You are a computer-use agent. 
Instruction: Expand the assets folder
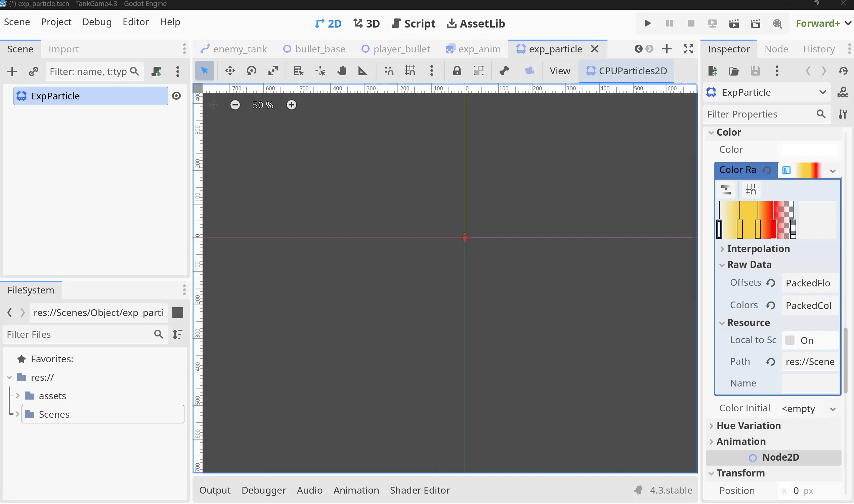coord(17,396)
